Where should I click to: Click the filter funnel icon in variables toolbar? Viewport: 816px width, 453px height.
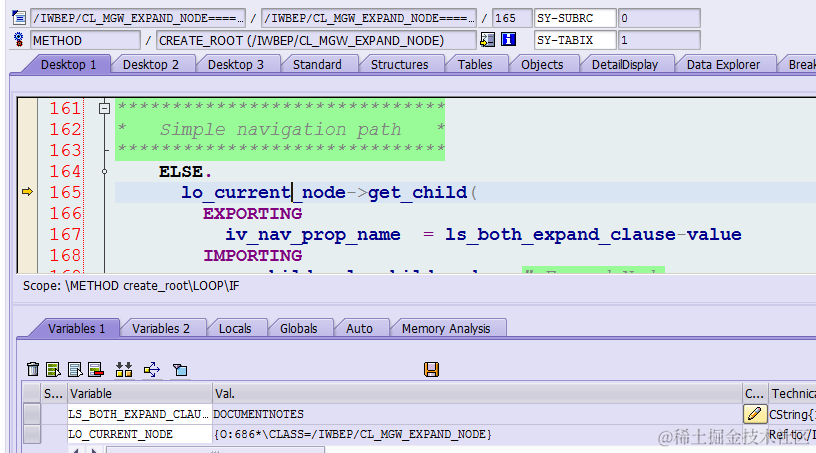[180, 370]
